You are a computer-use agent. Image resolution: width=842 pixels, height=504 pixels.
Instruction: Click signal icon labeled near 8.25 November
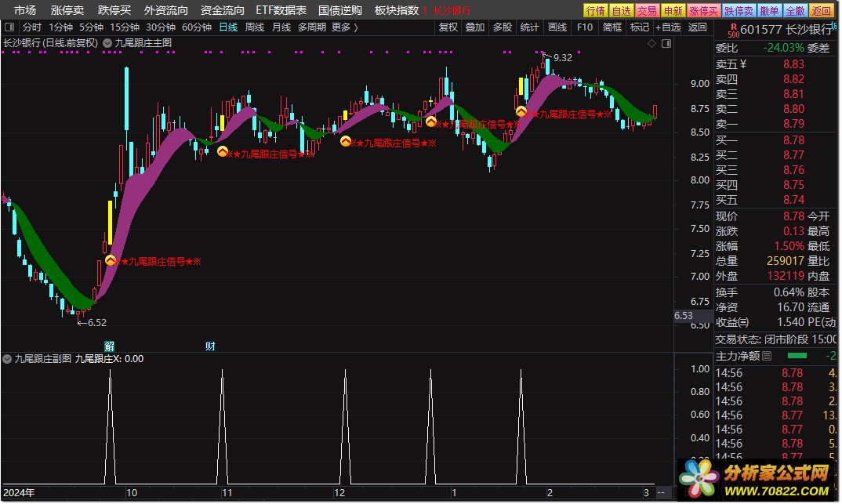coord(223,152)
